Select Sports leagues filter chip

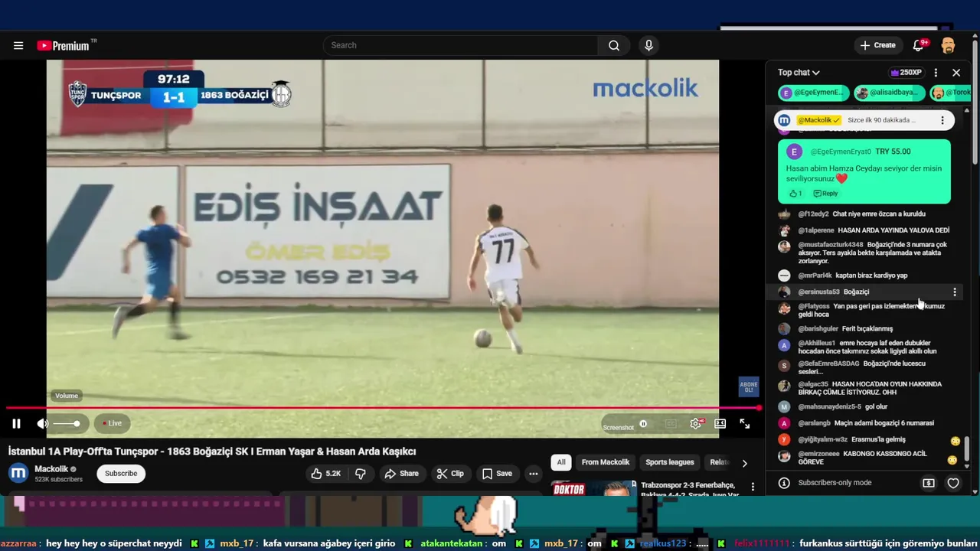point(670,462)
